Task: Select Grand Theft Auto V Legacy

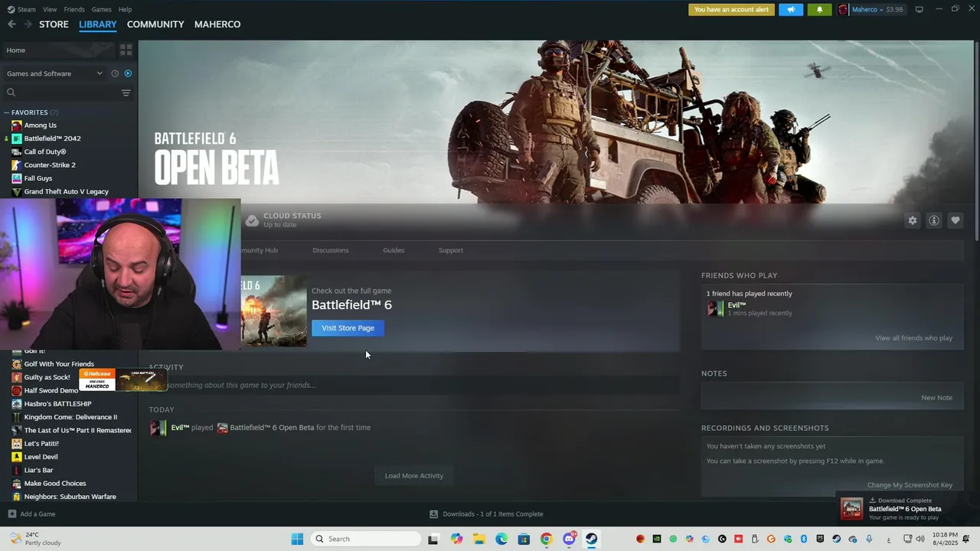Action: pyautogui.click(x=66, y=191)
